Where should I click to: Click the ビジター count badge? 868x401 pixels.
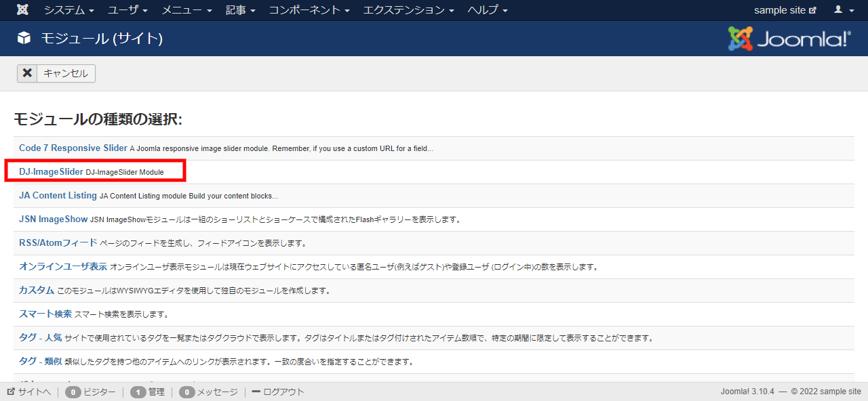click(73, 392)
